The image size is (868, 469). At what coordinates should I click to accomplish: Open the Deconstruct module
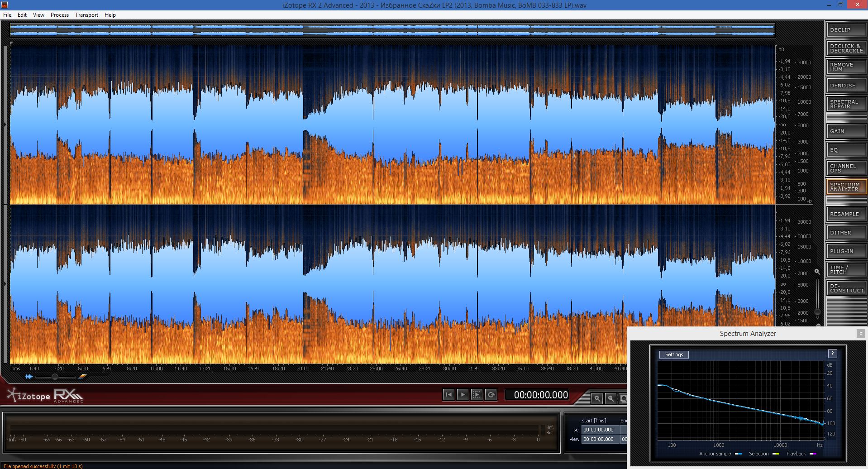(846, 288)
